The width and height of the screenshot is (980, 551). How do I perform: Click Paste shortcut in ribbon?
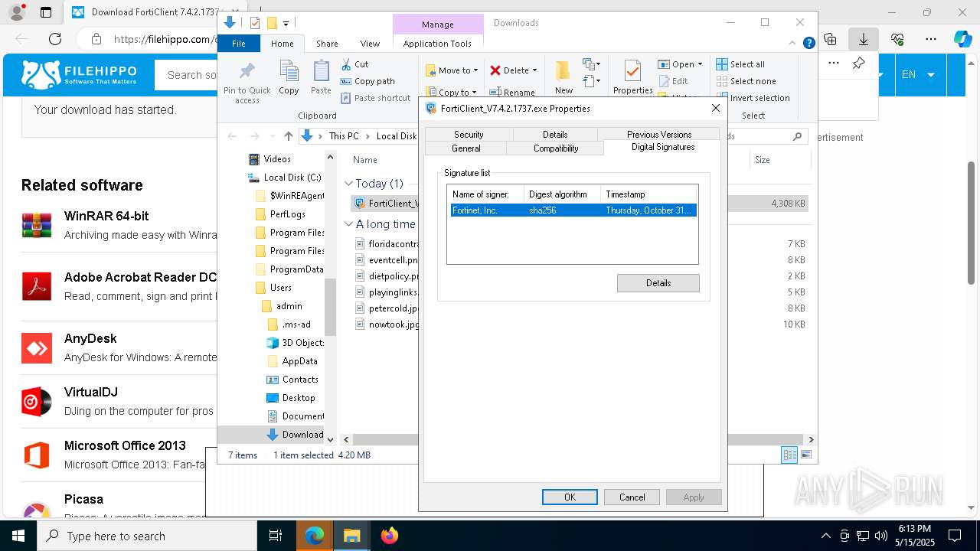coord(375,98)
